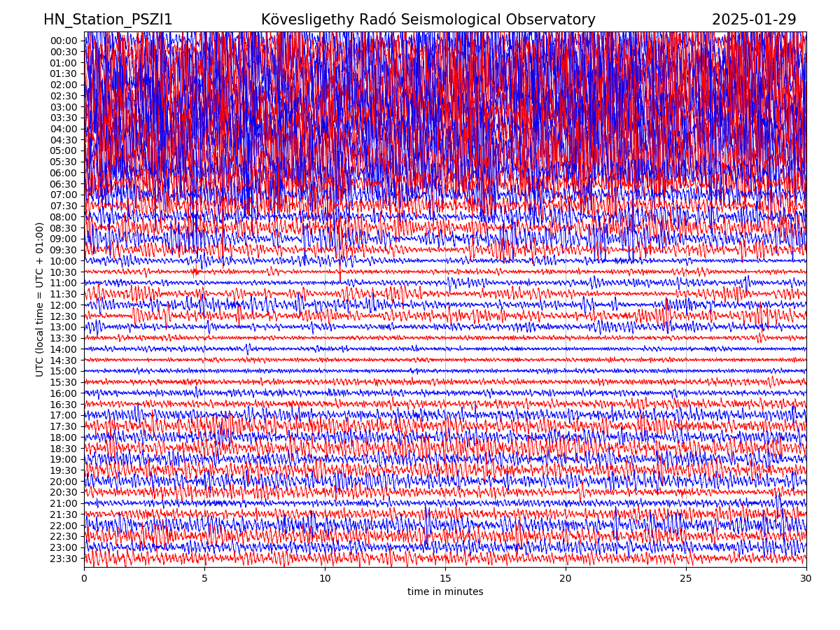Select the 23:30 row time label
This screenshot has width=840, height=630.
(x=63, y=559)
